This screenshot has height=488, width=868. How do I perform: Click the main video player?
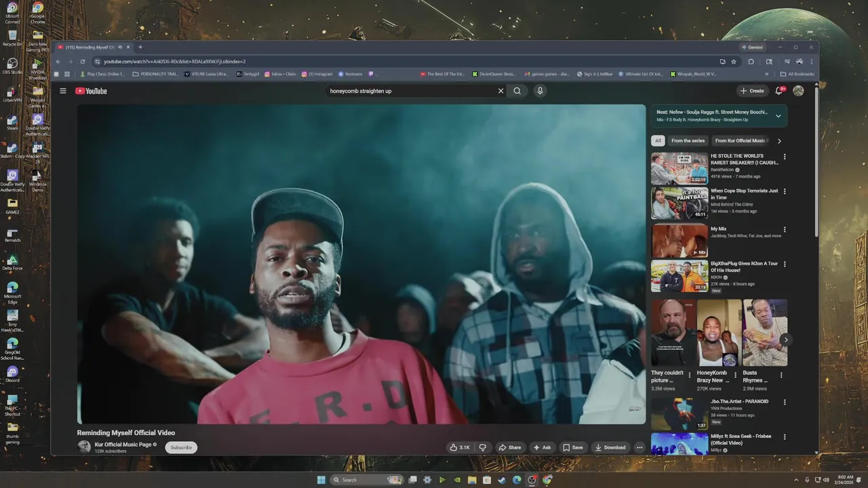(361, 264)
